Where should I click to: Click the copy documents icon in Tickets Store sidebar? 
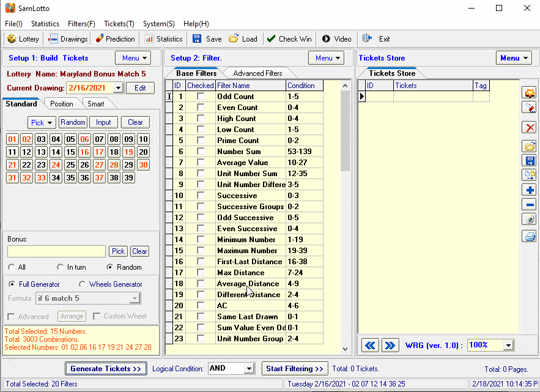[530, 175]
